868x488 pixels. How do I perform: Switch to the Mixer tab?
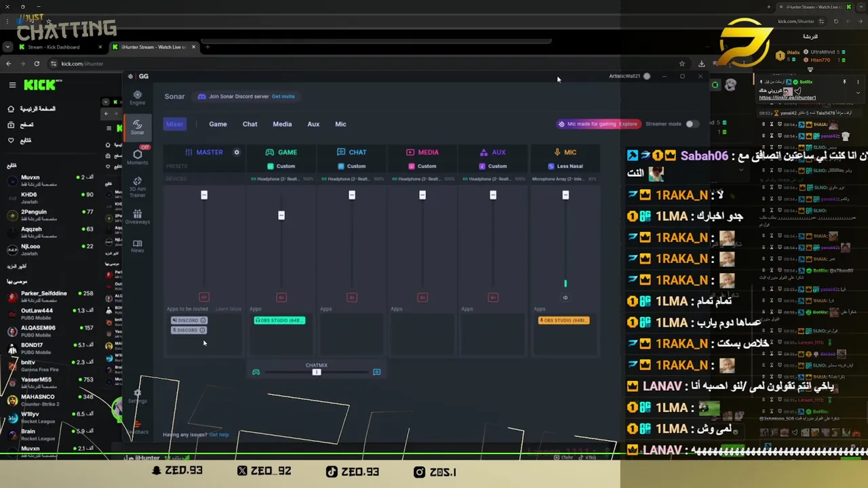[174, 124]
